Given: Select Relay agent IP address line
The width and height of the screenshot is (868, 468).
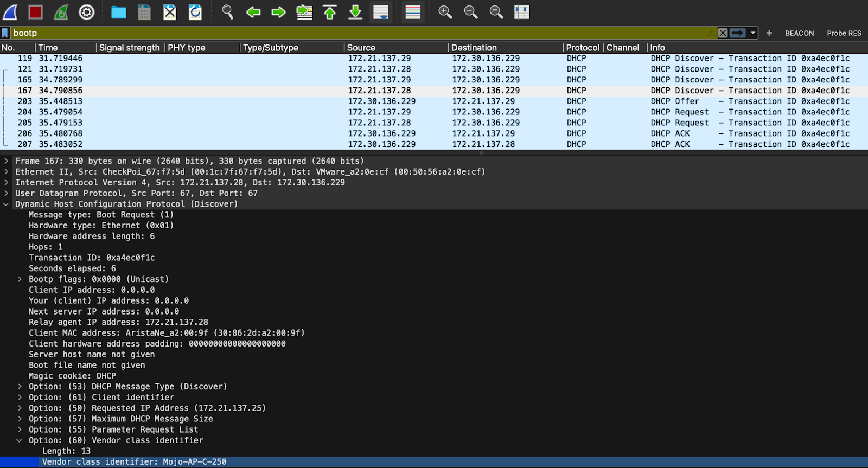Looking at the screenshot, I should coord(118,322).
